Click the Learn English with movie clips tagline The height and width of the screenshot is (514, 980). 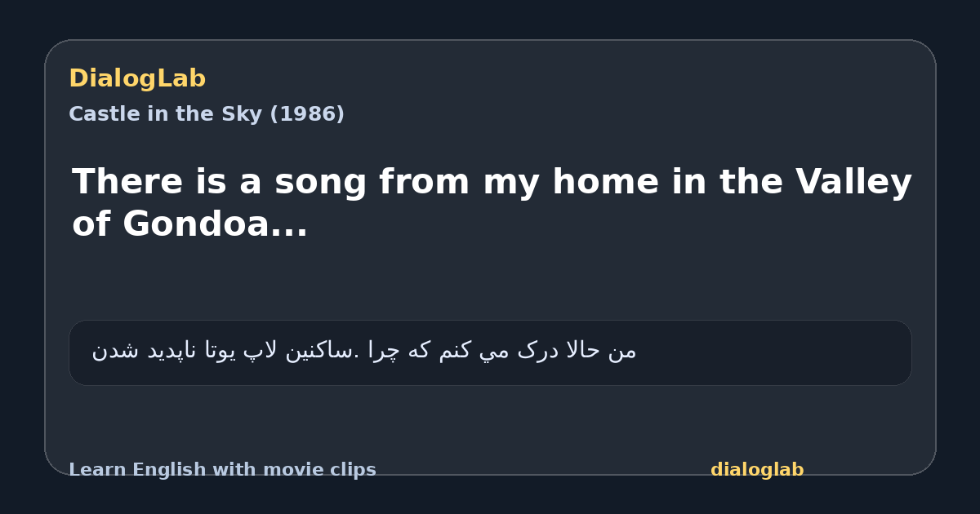click(222, 470)
